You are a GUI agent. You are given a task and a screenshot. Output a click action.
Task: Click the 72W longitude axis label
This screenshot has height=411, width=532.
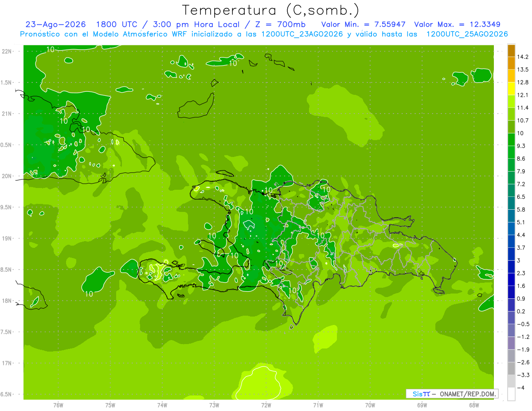266,405
